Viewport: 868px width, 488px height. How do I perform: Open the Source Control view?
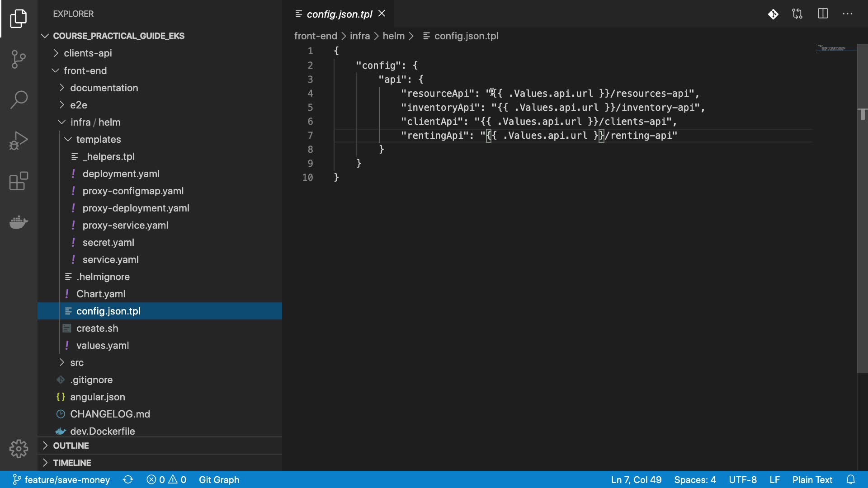[19, 59]
